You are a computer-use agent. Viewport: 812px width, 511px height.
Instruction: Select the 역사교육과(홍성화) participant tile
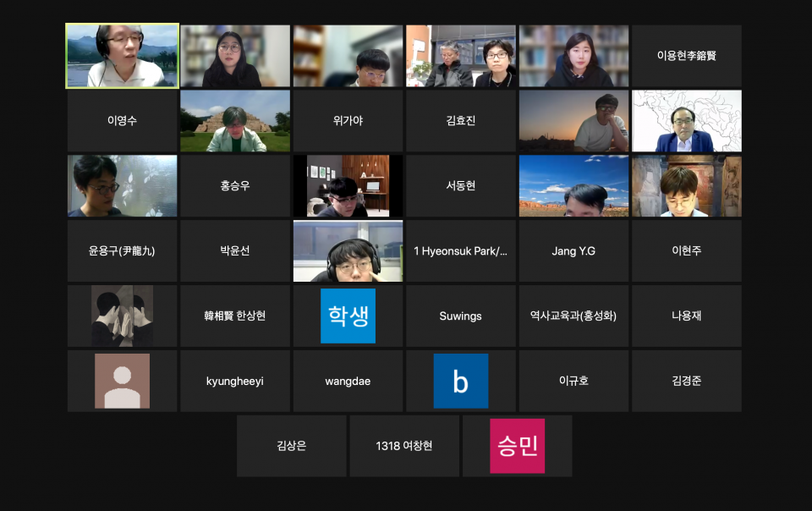pos(573,316)
